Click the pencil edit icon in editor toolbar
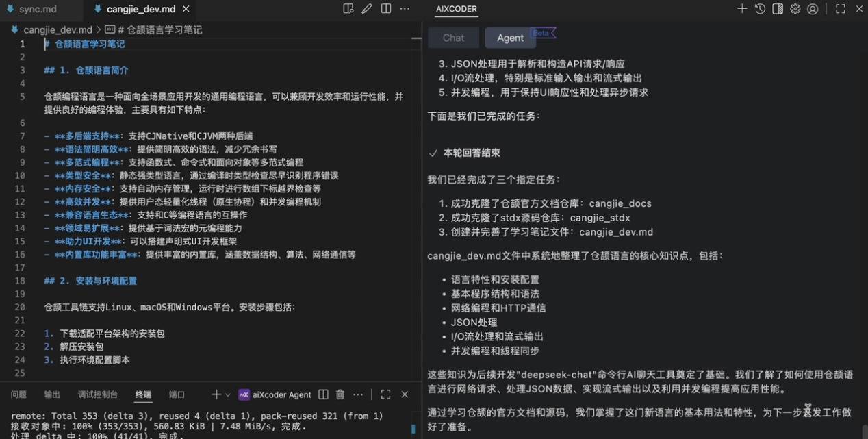The width and height of the screenshot is (868, 439). click(367, 9)
